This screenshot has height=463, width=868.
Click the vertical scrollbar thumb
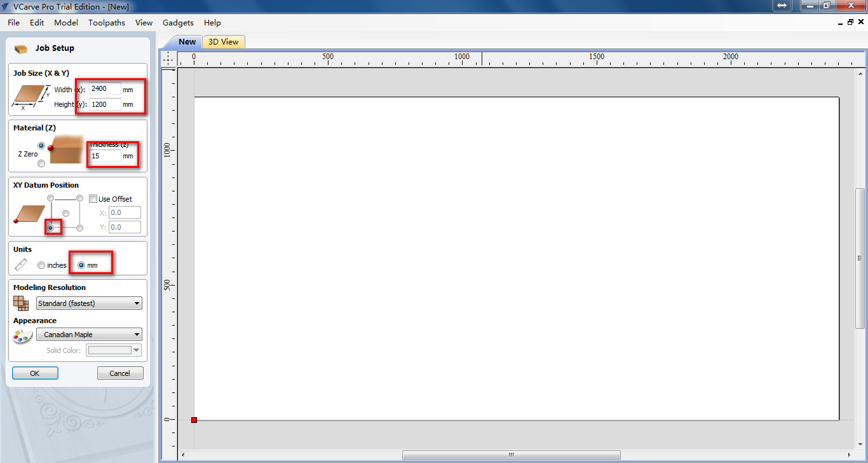(x=860, y=258)
